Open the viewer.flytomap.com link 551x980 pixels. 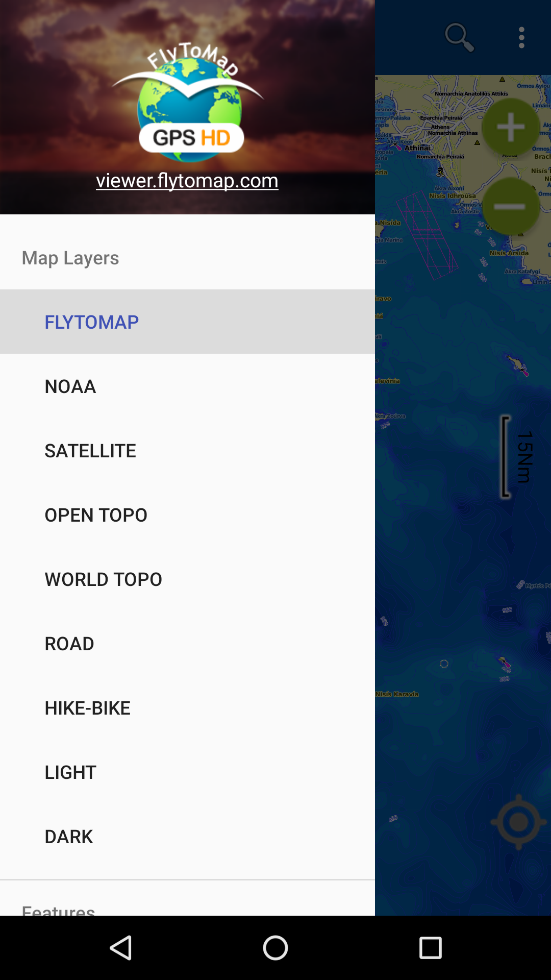point(187,181)
